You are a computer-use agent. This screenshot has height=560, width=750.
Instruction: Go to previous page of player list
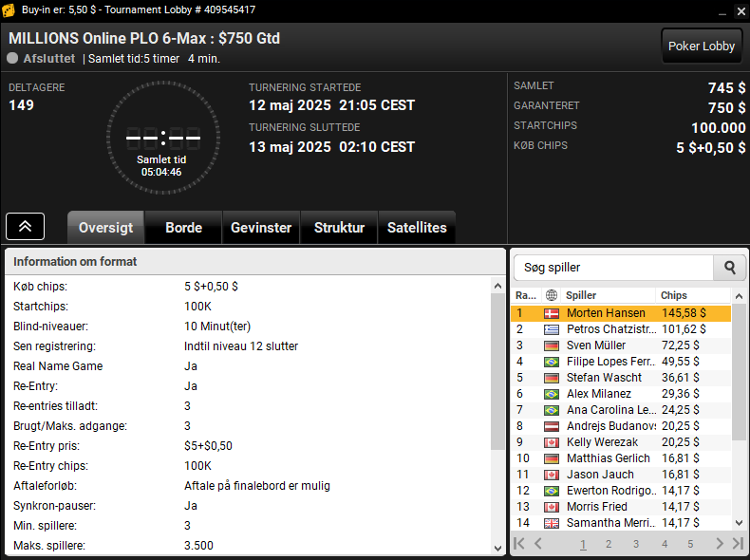(x=538, y=543)
